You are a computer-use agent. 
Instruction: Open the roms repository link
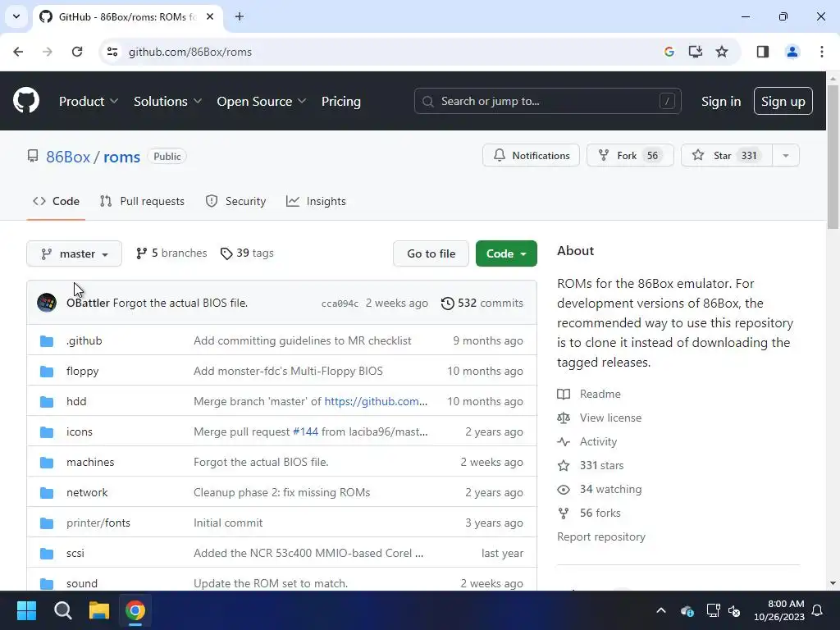click(x=121, y=157)
